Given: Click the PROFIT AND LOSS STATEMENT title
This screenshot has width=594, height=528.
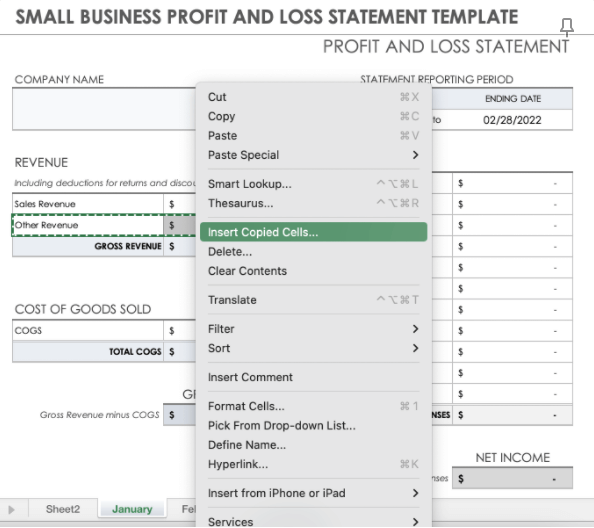Looking at the screenshot, I should (446, 47).
